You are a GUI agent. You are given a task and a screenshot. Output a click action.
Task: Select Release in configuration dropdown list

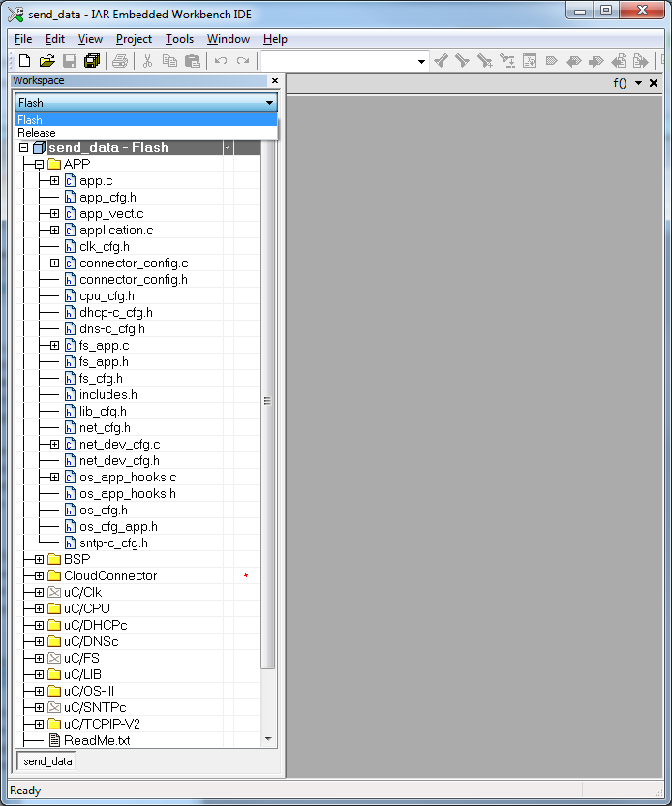click(x=37, y=133)
